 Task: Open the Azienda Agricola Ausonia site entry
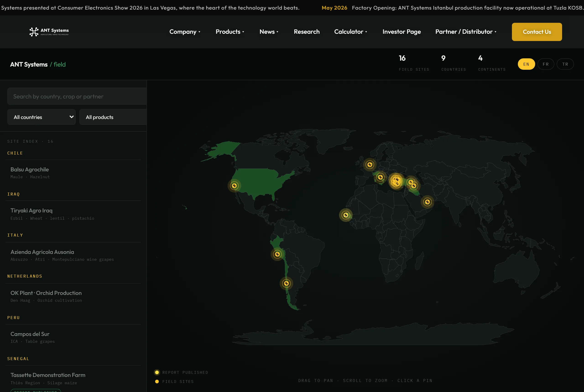pos(73,255)
